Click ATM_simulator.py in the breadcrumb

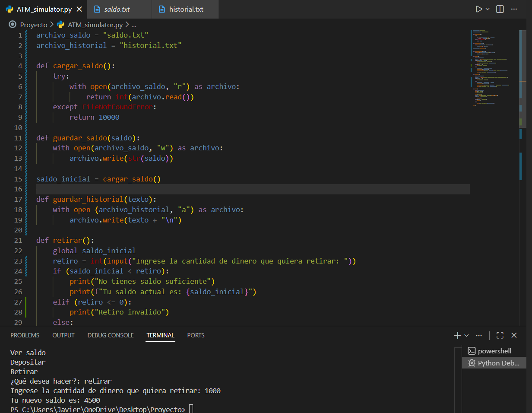95,25
